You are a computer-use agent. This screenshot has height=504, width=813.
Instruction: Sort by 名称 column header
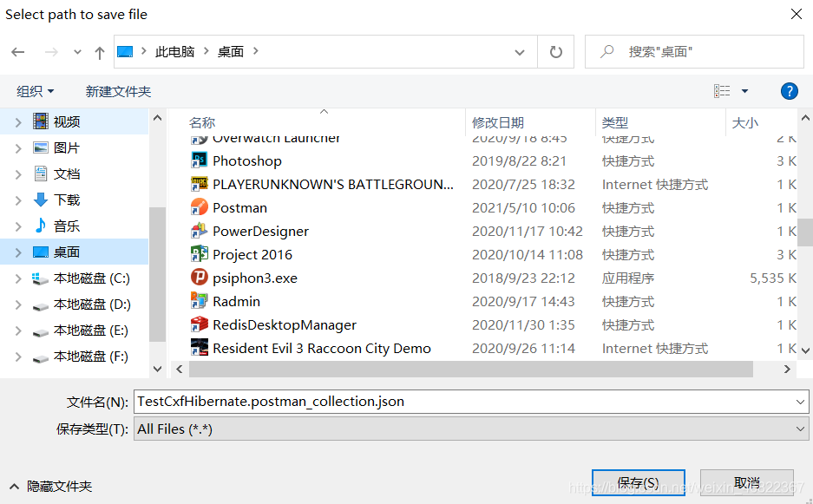click(202, 123)
